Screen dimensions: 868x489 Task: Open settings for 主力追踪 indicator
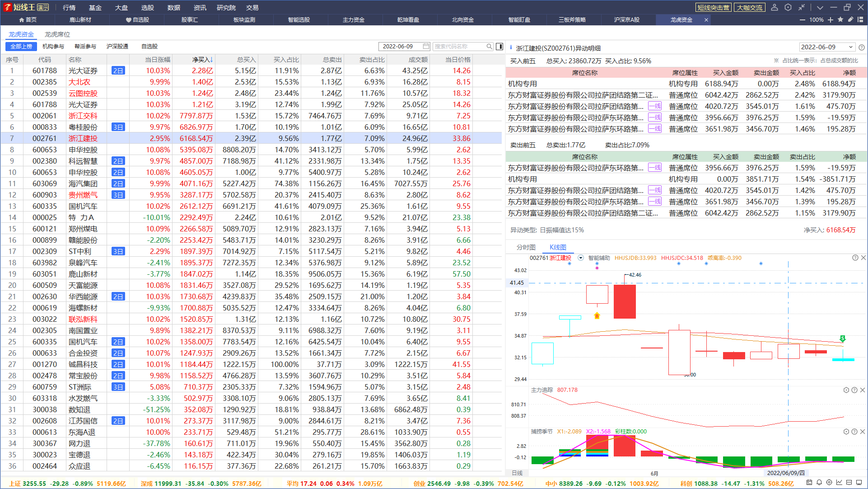(x=846, y=390)
